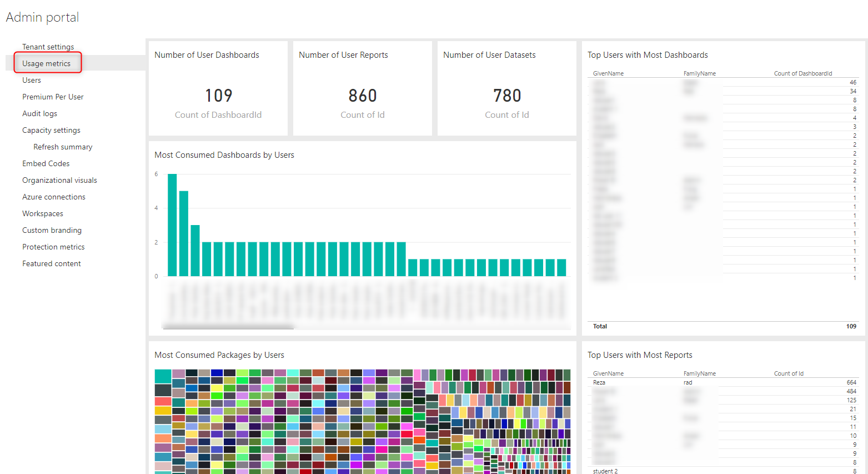Image resolution: width=868 pixels, height=474 pixels.
Task: Go to the Users section
Action: point(32,80)
